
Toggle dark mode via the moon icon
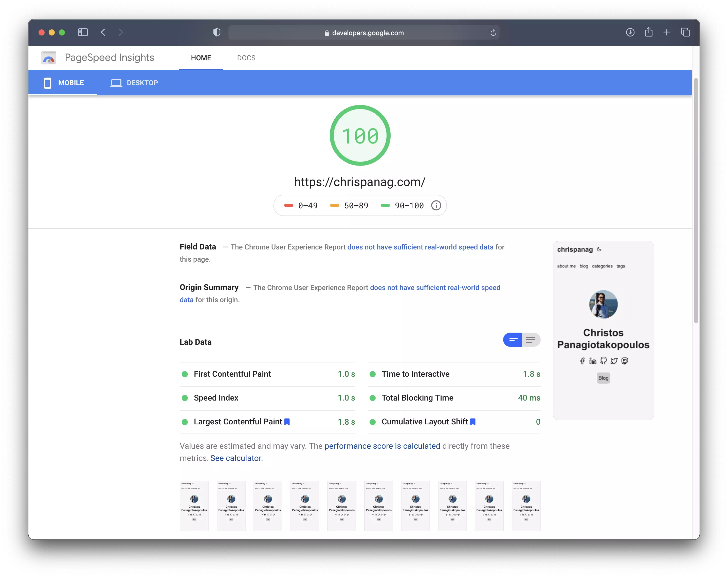(599, 249)
